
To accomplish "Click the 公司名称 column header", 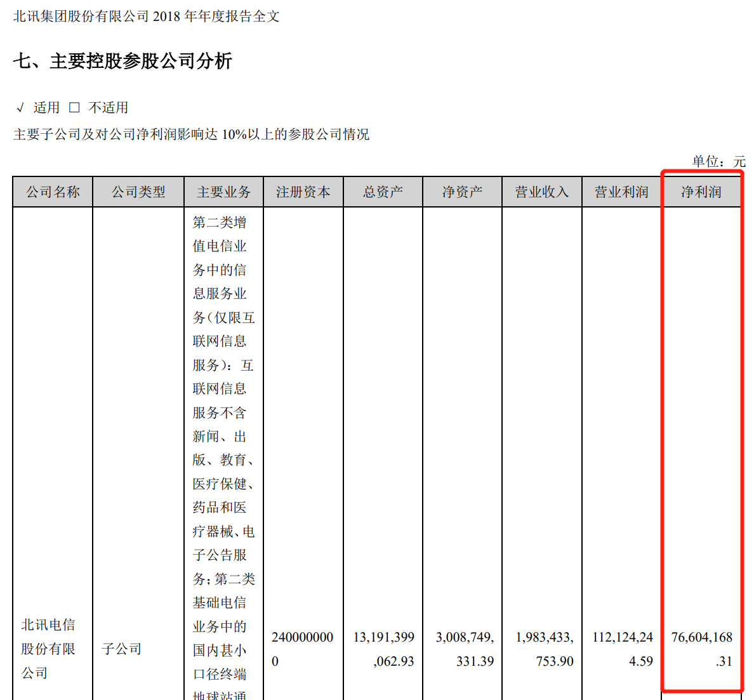I will (53, 192).
